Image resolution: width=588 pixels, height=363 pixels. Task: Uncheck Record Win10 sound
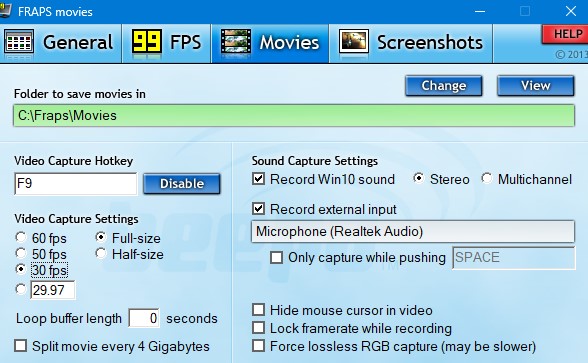pos(258,179)
